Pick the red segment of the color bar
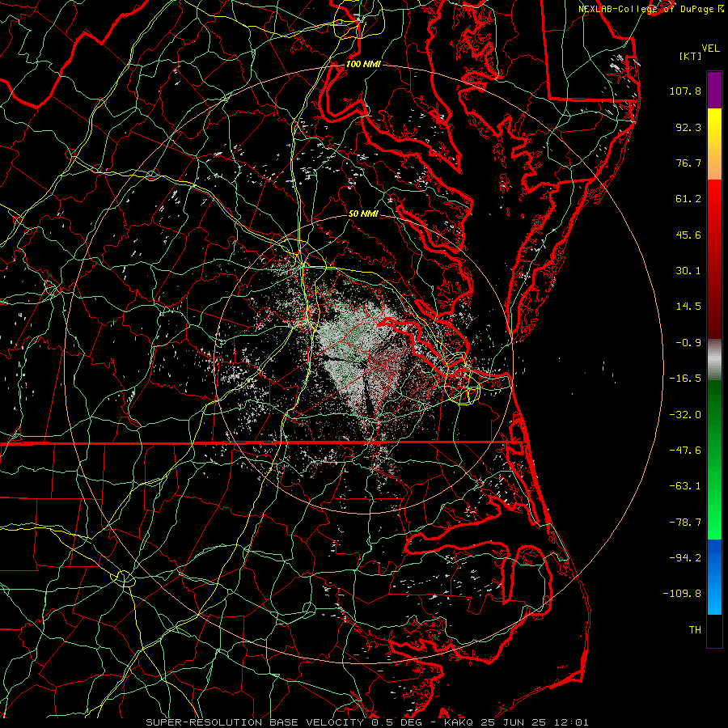Viewport: 728px width, 728px height. (714, 259)
